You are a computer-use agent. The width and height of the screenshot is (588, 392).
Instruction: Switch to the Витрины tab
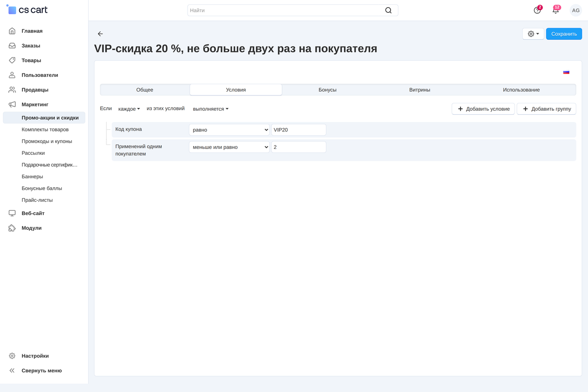point(420,90)
